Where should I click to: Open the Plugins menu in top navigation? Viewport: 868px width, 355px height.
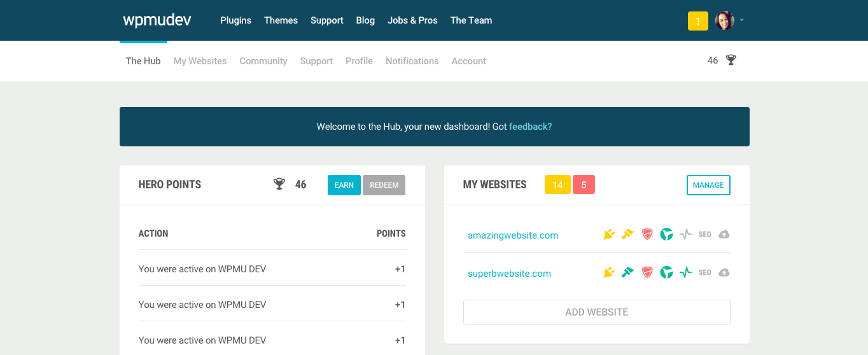(x=235, y=20)
